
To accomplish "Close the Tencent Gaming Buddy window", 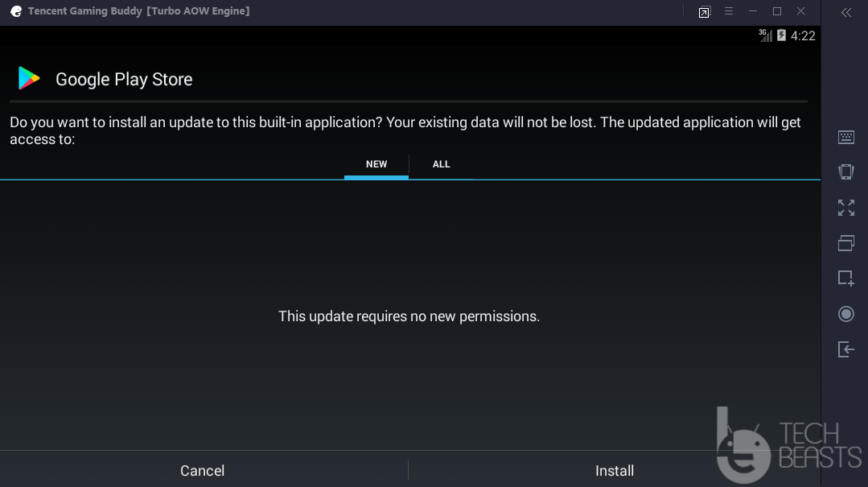I will 801,11.
